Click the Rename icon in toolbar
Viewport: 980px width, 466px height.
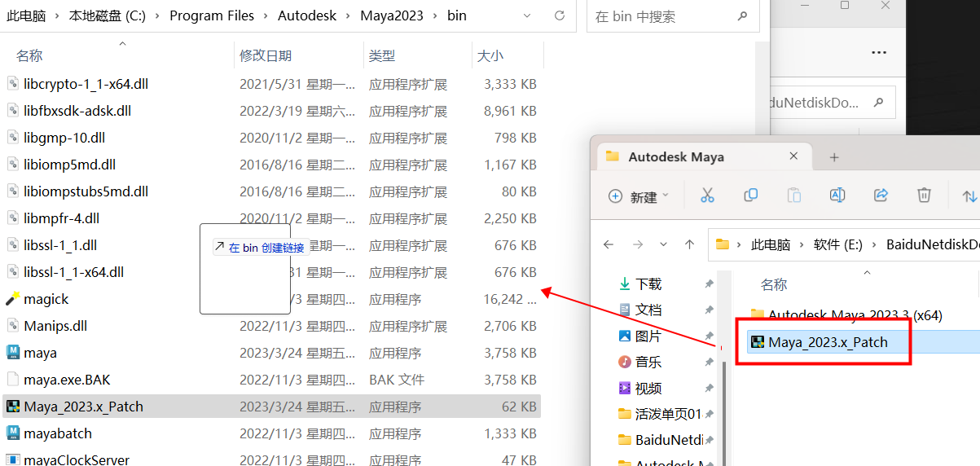[x=837, y=196]
